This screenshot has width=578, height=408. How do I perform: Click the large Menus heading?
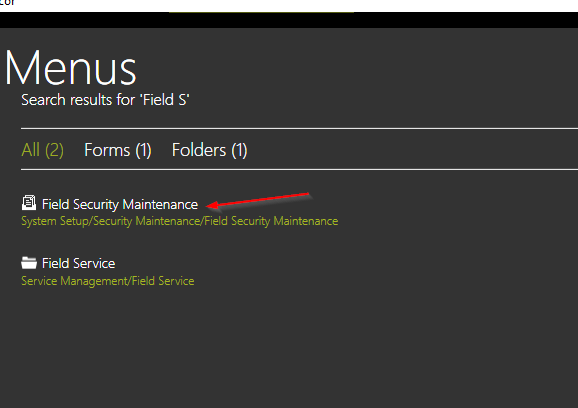[70, 69]
